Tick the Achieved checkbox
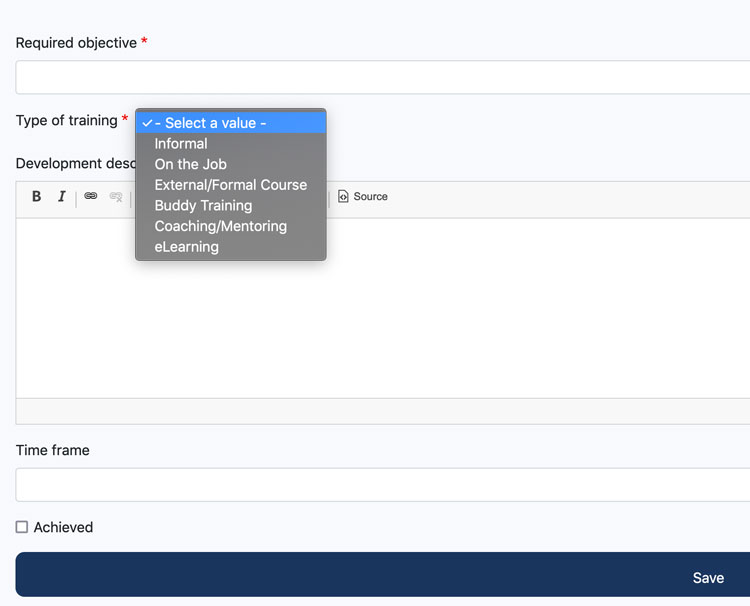 pyautogui.click(x=22, y=527)
